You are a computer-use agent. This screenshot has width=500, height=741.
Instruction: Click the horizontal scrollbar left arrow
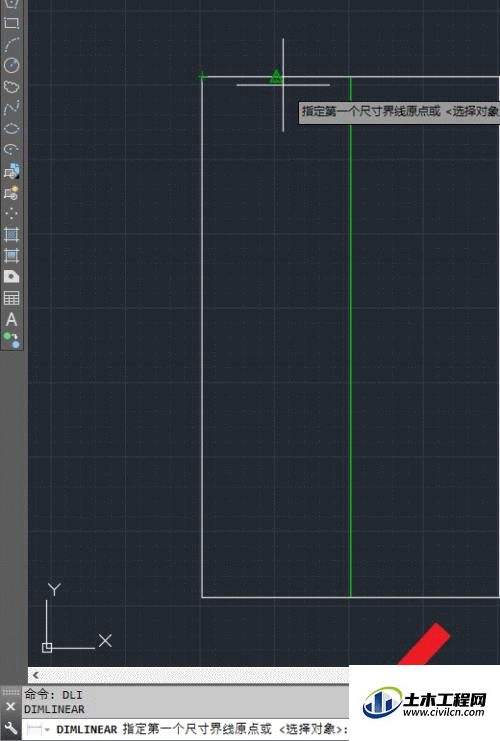[x=36, y=675]
